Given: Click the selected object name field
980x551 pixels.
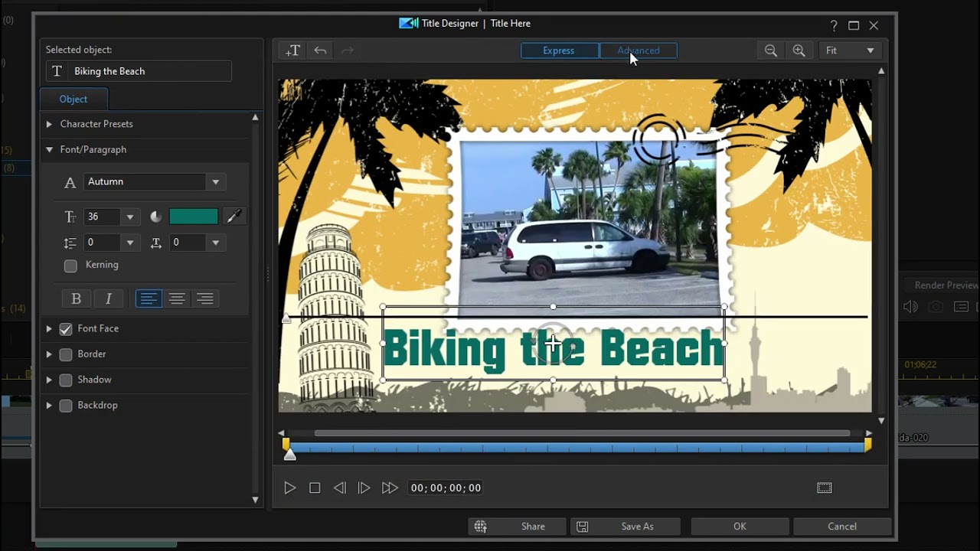Looking at the screenshot, I should (139, 71).
